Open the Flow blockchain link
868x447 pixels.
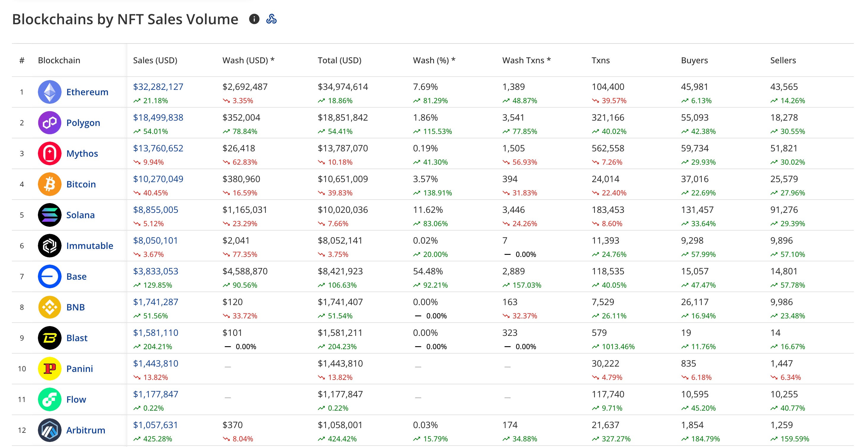click(x=76, y=399)
